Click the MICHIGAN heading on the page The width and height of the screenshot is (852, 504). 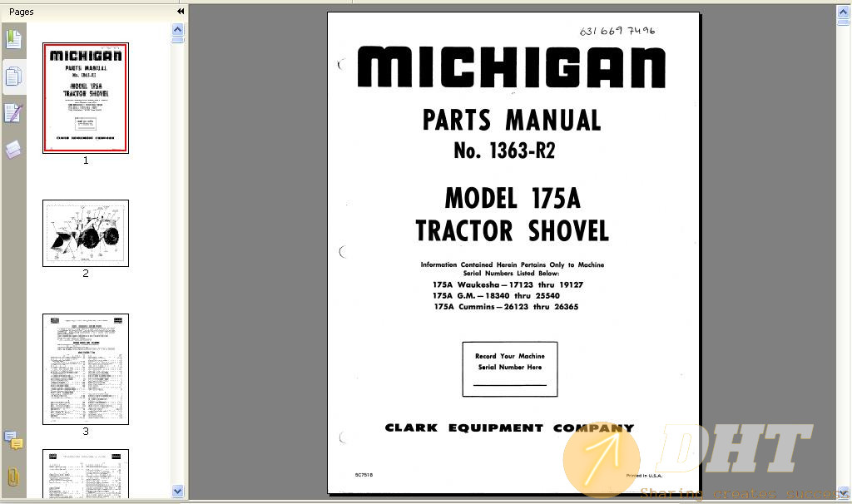512,67
